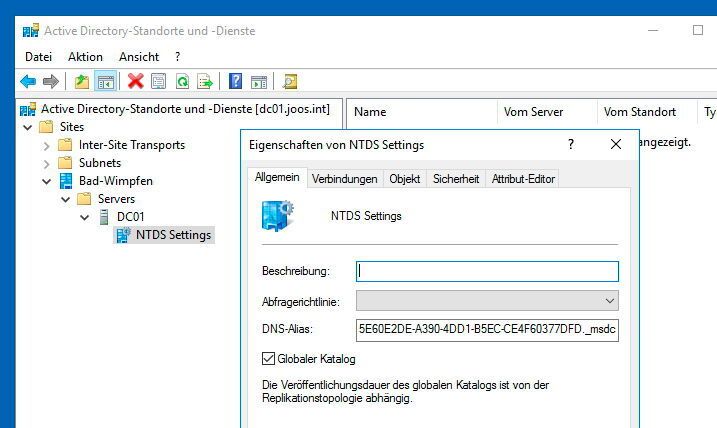Maximize the Active Directory window
Viewport: 717px width, 428px height.
click(697, 30)
